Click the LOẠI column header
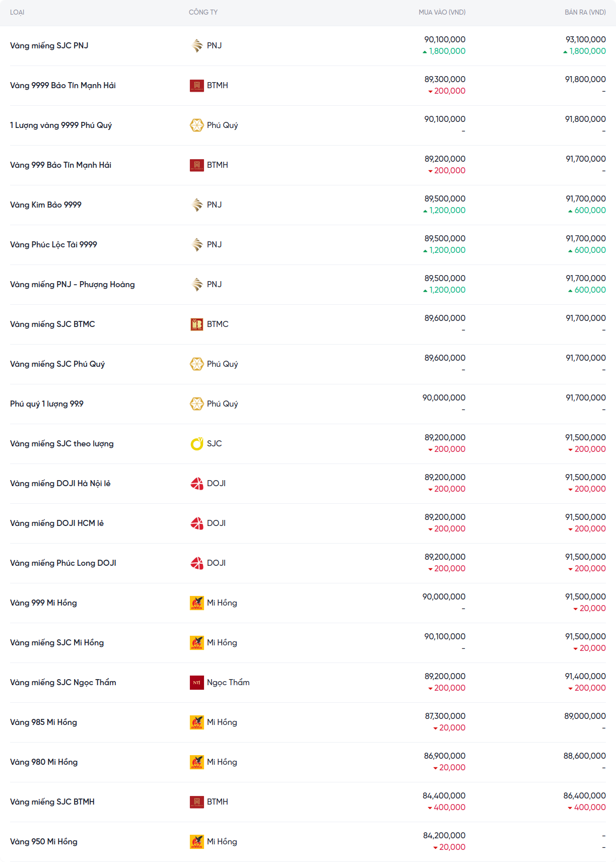The height and width of the screenshot is (862, 616). (x=17, y=12)
